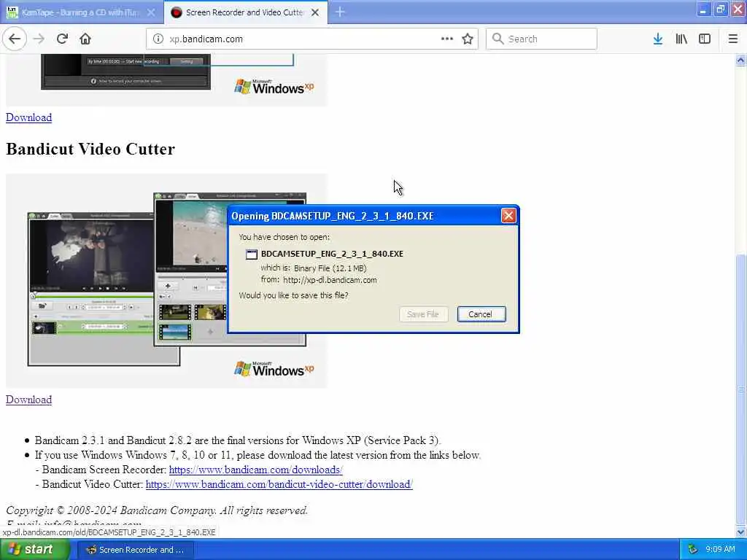Image resolution: width=747 pixels, height=560 pixels.
Task: Click Cancel in the download dialog
Action: point(481,314)
